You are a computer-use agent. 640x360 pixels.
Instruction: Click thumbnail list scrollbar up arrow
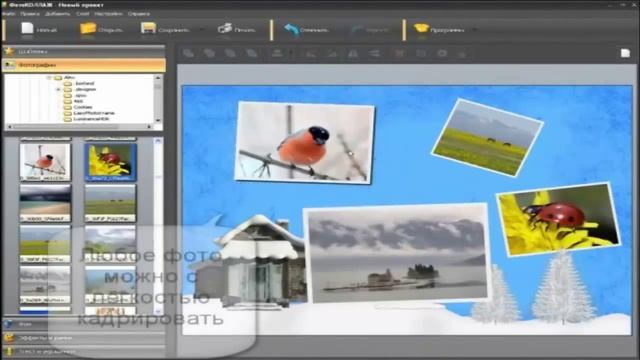(x=158, y=141)
